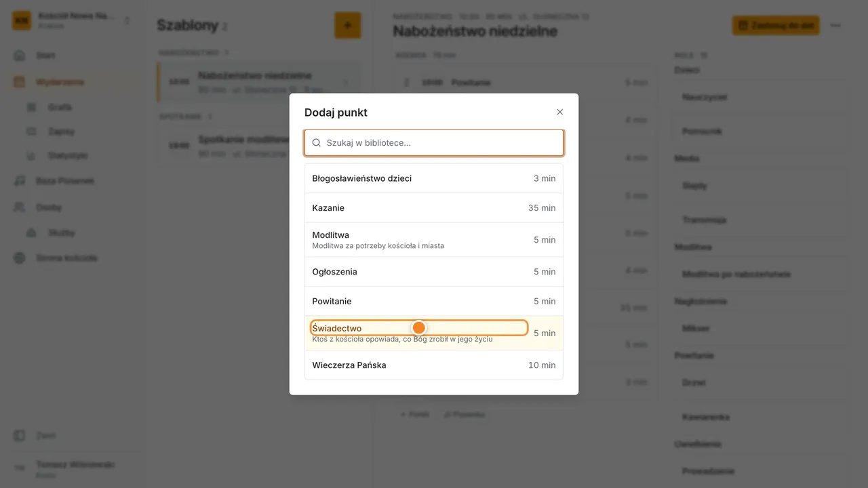The width and height of the screenshot is (868, 488).
Task: Click the orange plus button beside Szablony
Action: pyautogui.click(x=348, y=26)
